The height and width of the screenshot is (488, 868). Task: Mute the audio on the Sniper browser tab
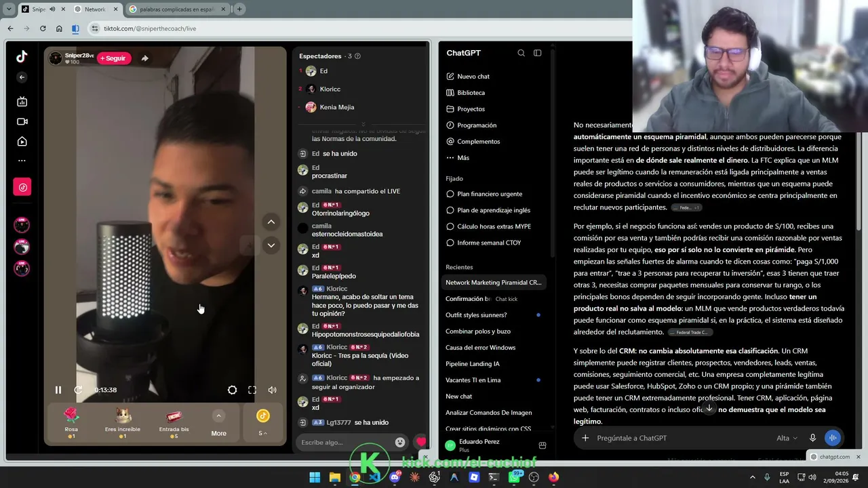point(53,9)
